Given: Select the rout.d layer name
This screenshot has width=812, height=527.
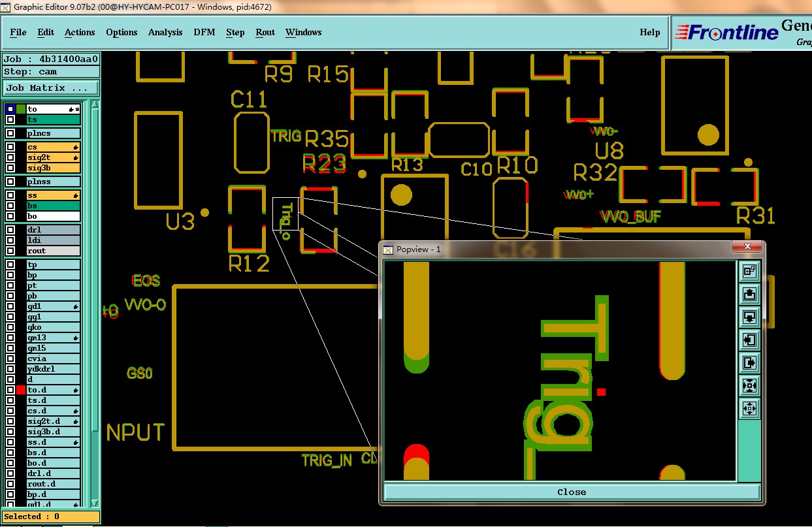Looking at the screenshot, I should click(54, 484).
